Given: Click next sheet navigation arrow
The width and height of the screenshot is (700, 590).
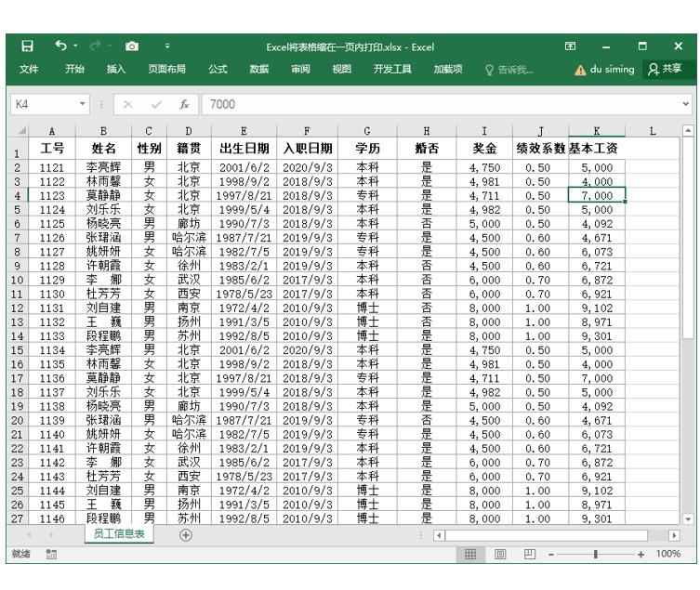Looking at the screenshot, I should pyautogui.click(x=51, y=534).
